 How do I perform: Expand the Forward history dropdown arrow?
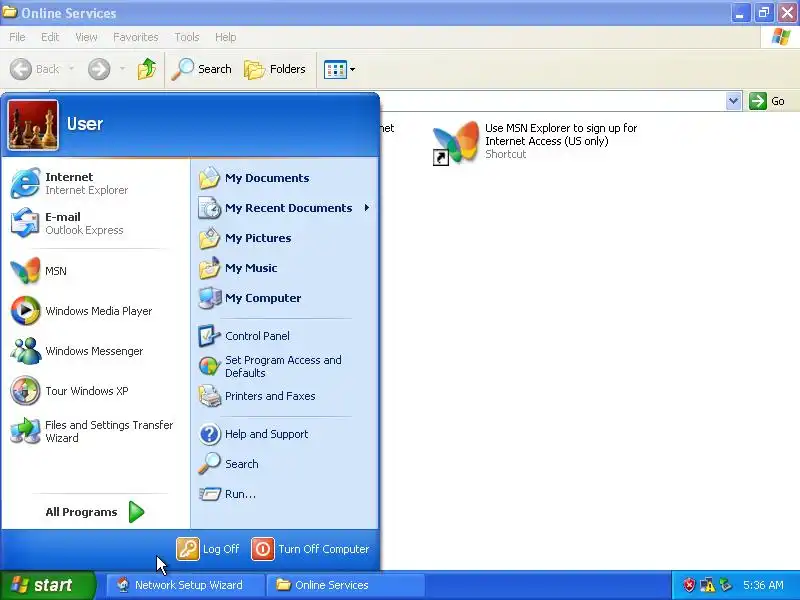[x=122, y=69]
